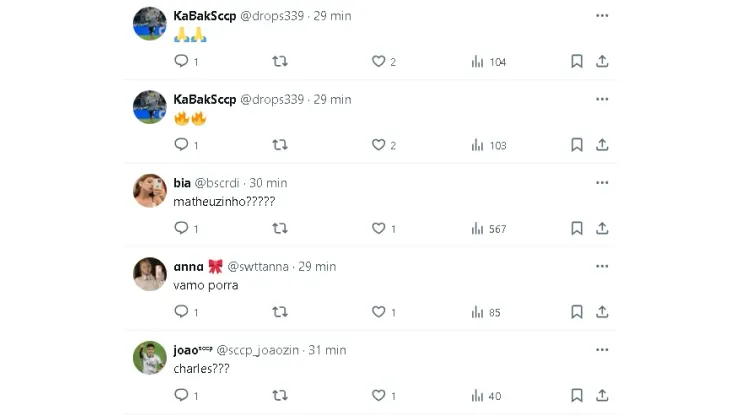Expand more menu on anna's tweet
This screenshot has height=416, width=740.
click(x=602, y=266)
